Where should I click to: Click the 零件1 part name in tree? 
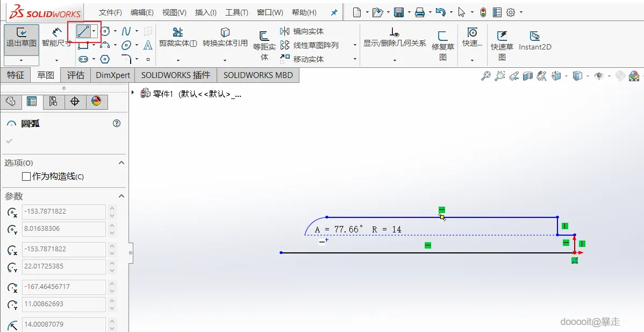pos(163,94)
